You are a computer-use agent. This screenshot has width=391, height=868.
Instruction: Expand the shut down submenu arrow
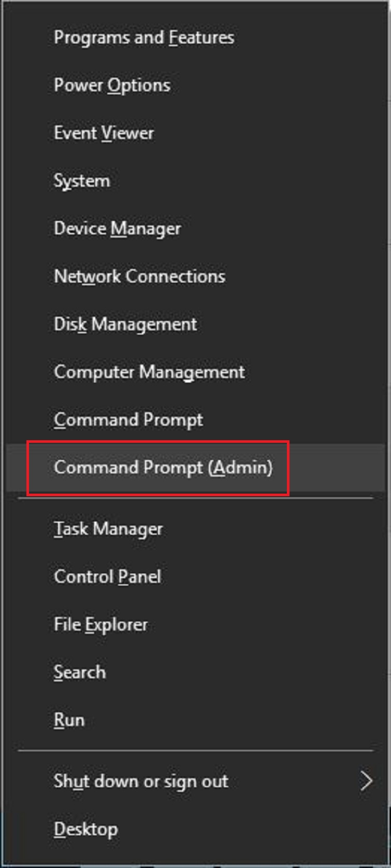(x=366, y=781)
